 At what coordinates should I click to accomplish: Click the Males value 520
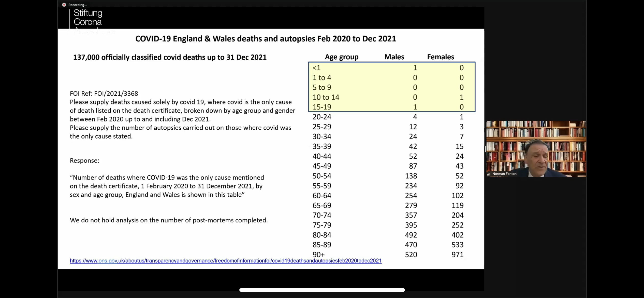click(411, 254)
